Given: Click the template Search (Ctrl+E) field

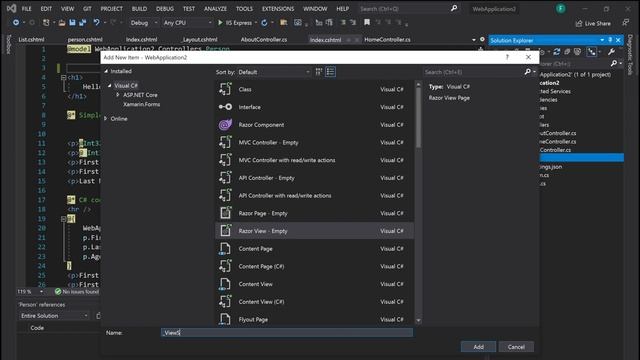Looking at the screenshot, I should [473, 72].
